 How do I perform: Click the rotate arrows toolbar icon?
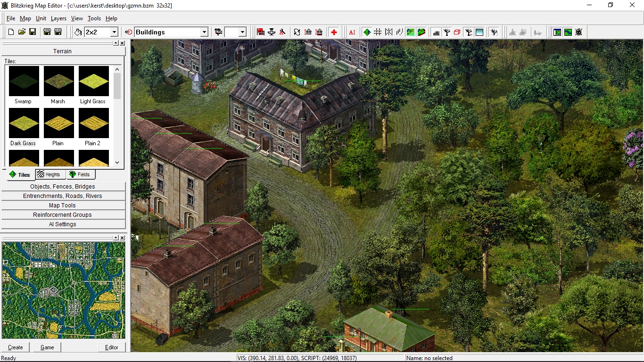click(x=297, y=32)
